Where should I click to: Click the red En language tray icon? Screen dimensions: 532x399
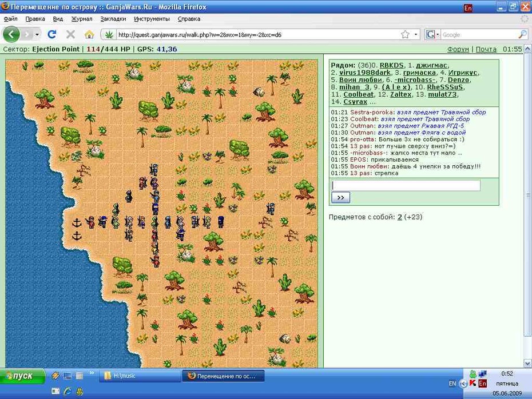coord(482,384)
